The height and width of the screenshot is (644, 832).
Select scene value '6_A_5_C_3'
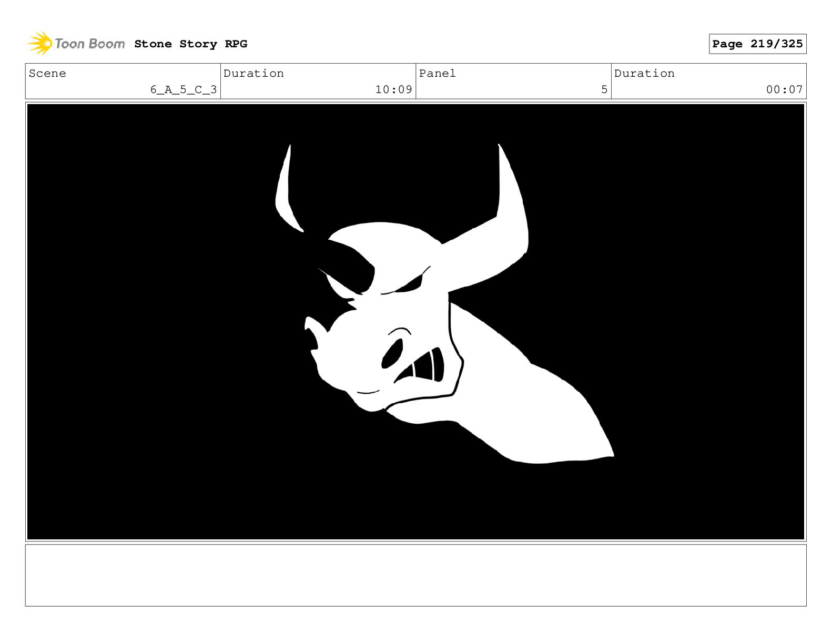(x=184, y=90)
